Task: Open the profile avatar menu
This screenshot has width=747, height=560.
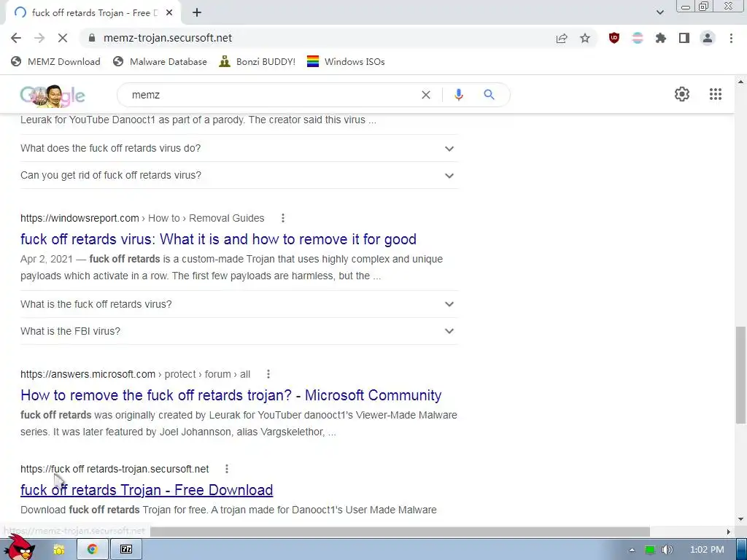Action: coord(708,38)
